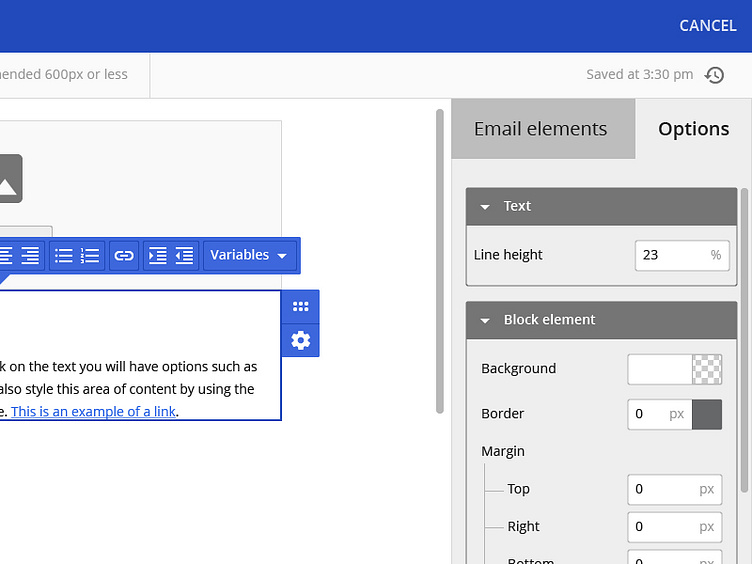
Task: Open block settings gear icon
Action: click(300, 341)
